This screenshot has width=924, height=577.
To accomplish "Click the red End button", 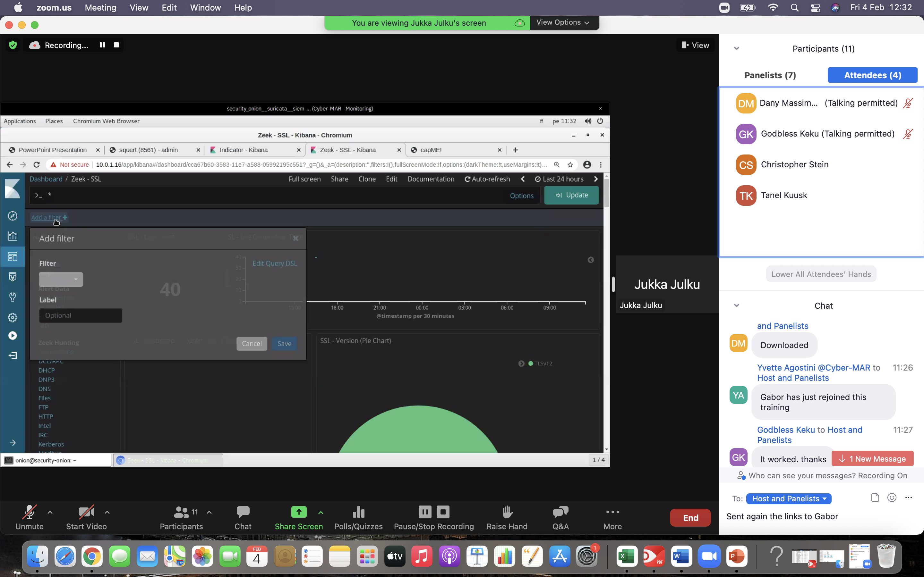I will [x=690, y=518].
